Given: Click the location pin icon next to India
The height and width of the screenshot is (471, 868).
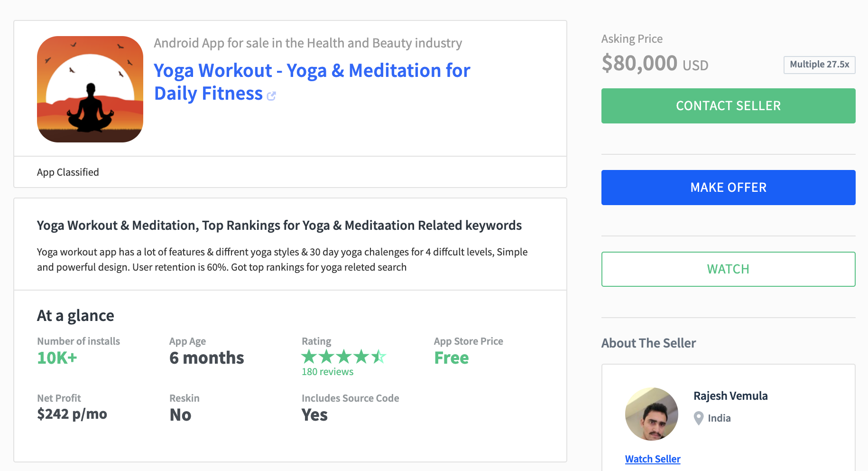Looking at the screenshot, I should (x=699, y=418).
